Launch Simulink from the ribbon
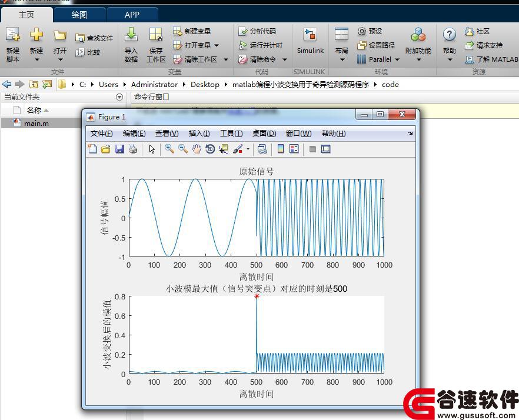Screen dimensions: 519x420 click(310, 41)
